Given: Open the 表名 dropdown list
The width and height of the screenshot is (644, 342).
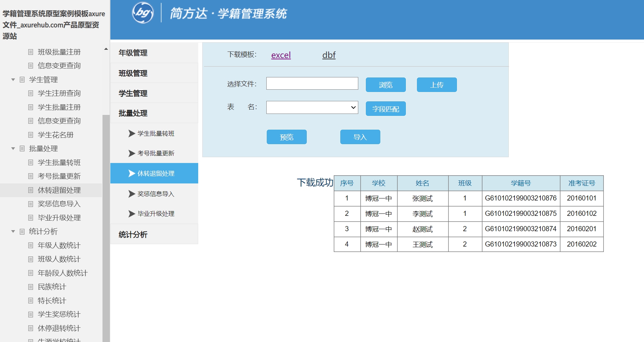Looking at the screenshot, I should coord(312,107).
